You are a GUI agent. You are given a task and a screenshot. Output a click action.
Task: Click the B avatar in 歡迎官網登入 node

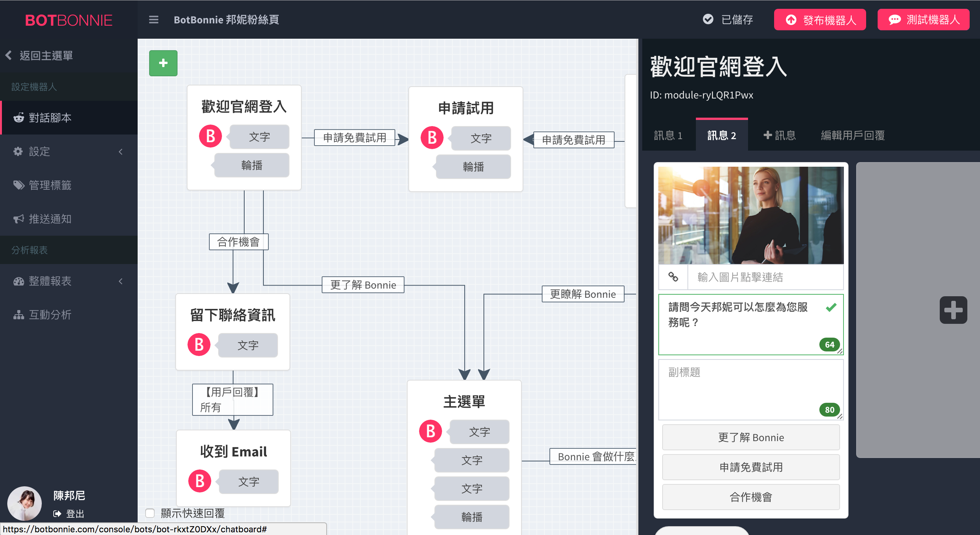(210, 136)
